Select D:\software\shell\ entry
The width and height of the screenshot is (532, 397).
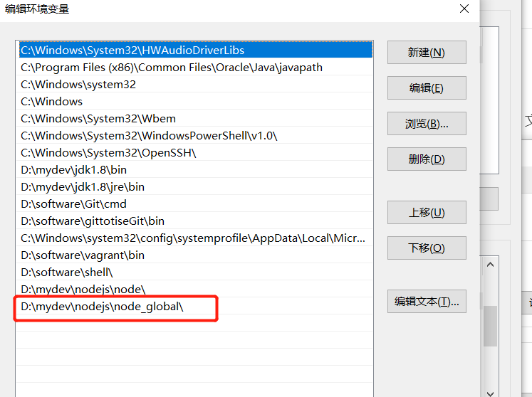194,272
